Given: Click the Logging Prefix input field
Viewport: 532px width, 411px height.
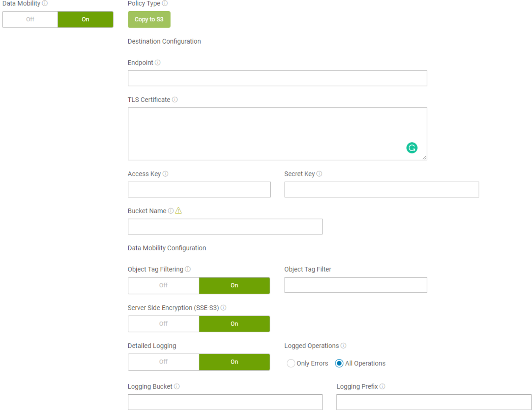Looking at the screenshot, I should (x=434, y=402).
